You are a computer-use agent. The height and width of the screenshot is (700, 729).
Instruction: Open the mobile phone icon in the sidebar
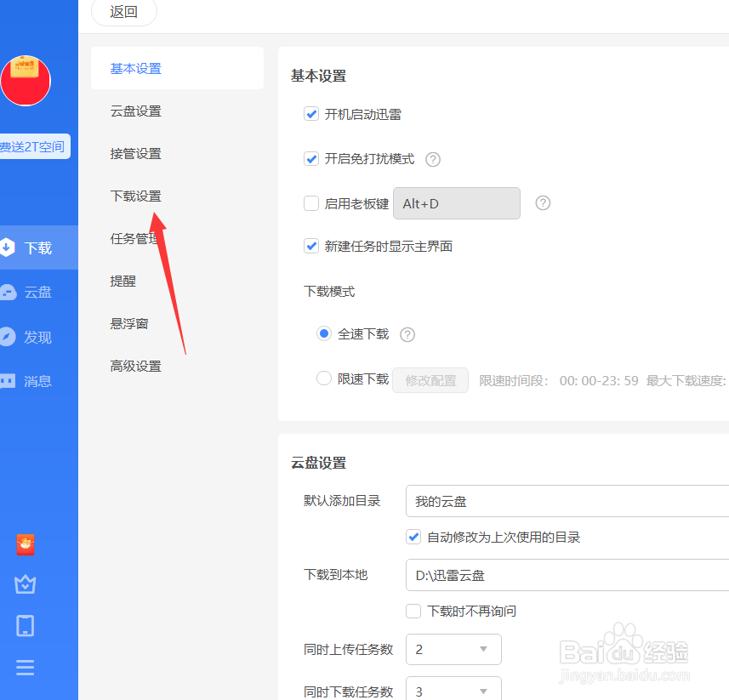(x=25, y=625)
